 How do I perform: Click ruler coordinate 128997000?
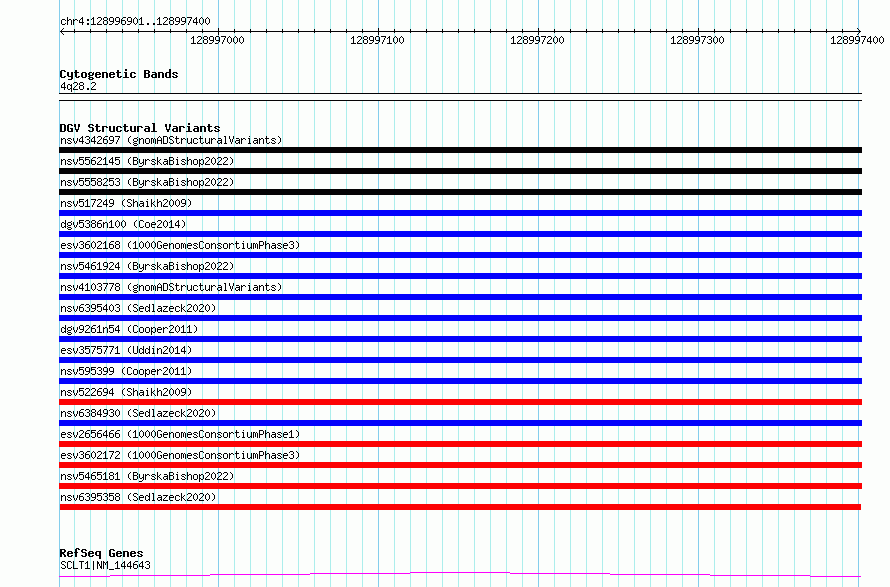tap(217, 40)
